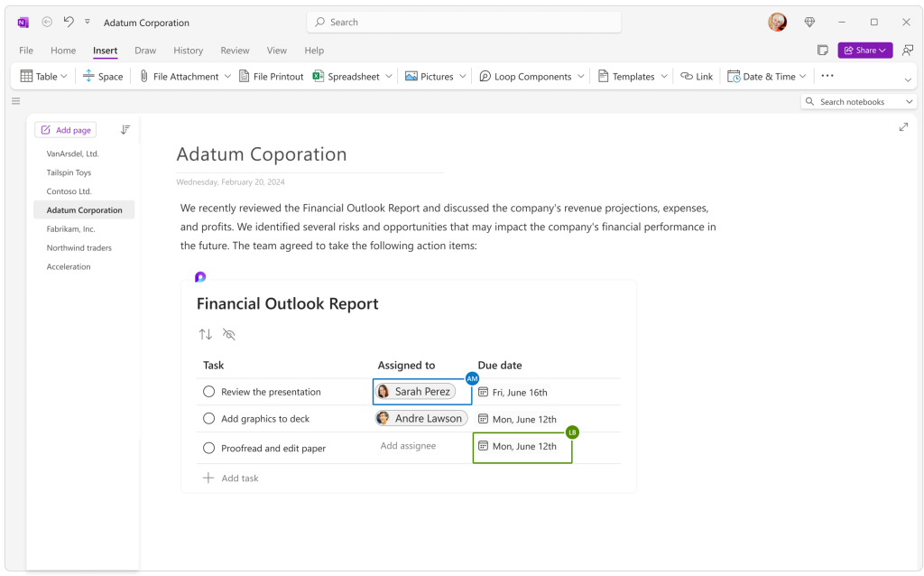Click the Add page button
The image size is (924, 576).
pos(65,130)
